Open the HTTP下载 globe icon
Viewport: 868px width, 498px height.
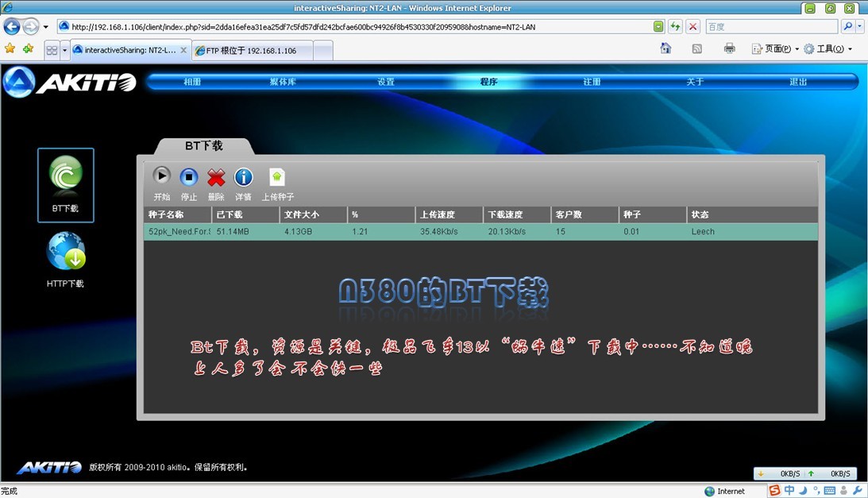click(x=66, y=252)
